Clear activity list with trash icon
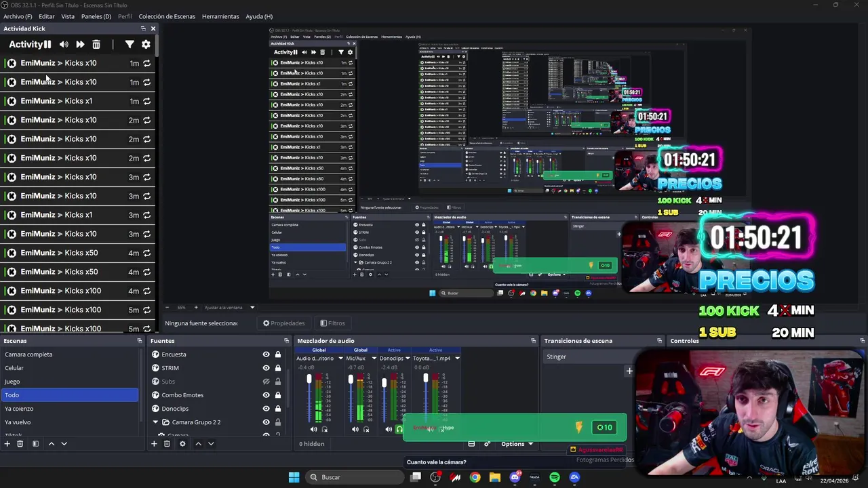The image size is (868, 488). click(96, 45)
